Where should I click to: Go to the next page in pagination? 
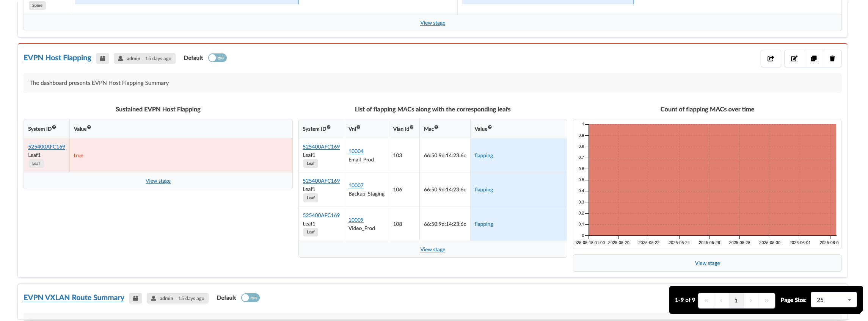[x=751, y=301]
